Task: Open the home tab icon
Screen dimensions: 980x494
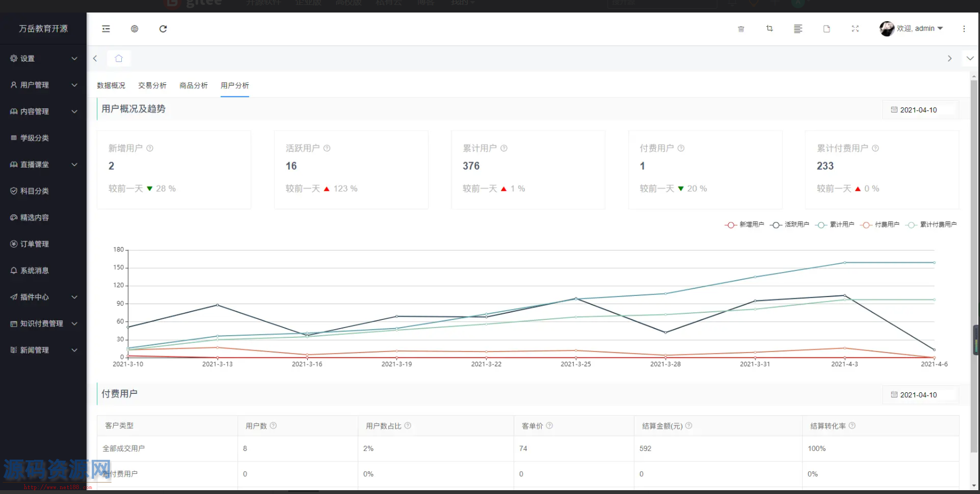Action: (x=119, y=58)
